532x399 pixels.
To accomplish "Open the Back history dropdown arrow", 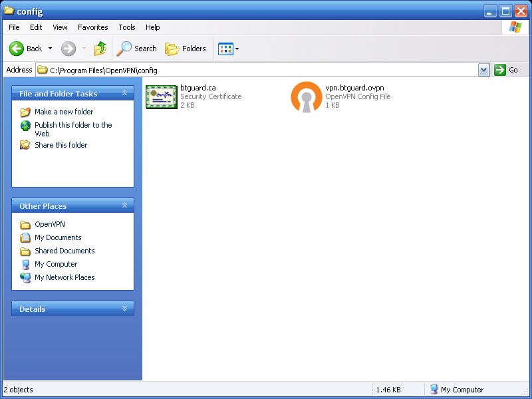I will [x=51, y=49].
